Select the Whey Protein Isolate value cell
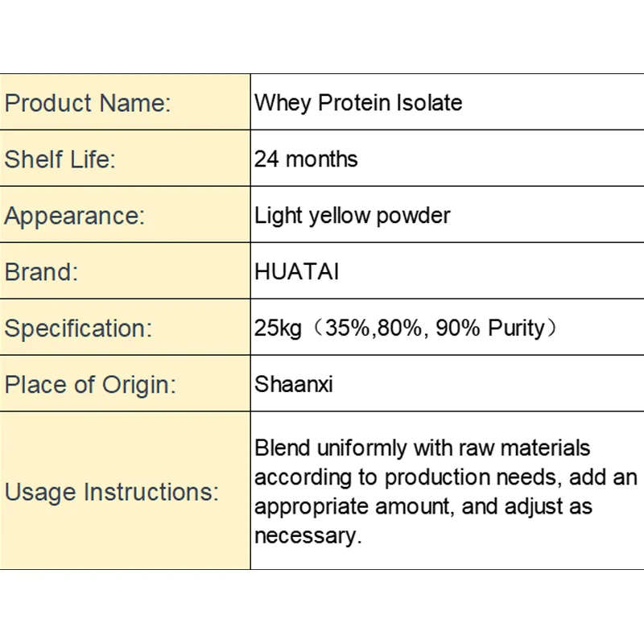 [x=448, y=102]
